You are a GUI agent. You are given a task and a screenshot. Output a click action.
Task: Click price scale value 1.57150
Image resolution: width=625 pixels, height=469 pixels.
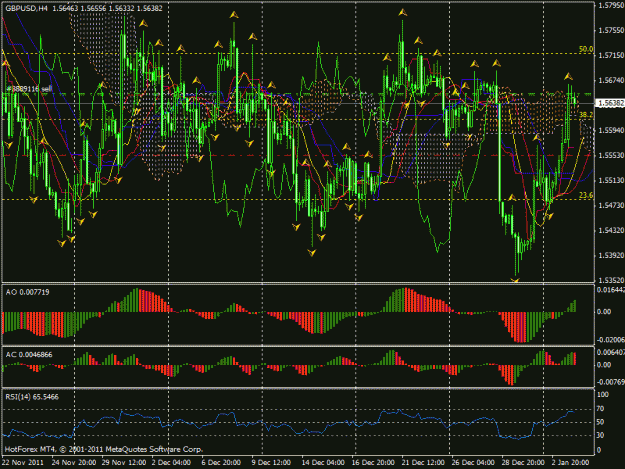611,55
